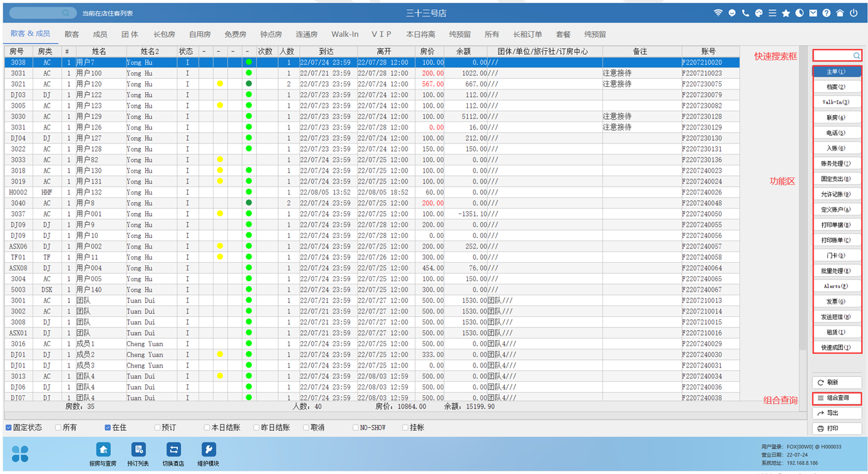Sort by the 余额 column header
Screen dimensions: 868x474
[x=463, y=51]
